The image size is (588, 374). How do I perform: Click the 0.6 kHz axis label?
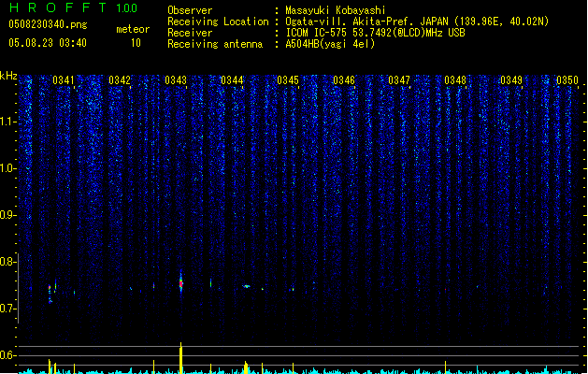point(7,355)
